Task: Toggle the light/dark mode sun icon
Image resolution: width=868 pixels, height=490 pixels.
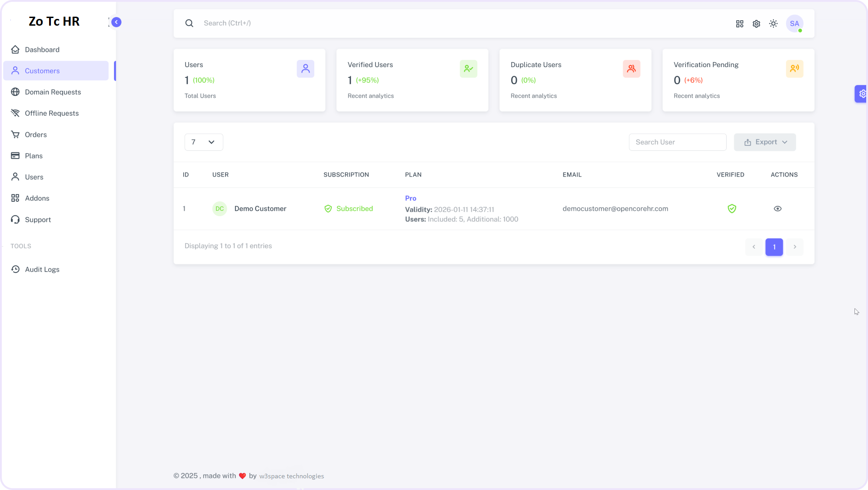Action: tap(774, 23)
